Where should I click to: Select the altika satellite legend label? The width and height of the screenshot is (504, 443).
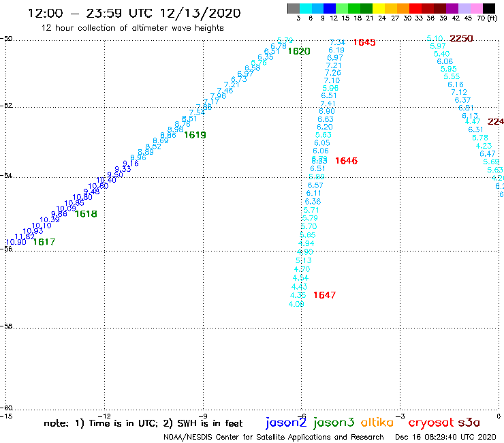click(x=377, y=422)
